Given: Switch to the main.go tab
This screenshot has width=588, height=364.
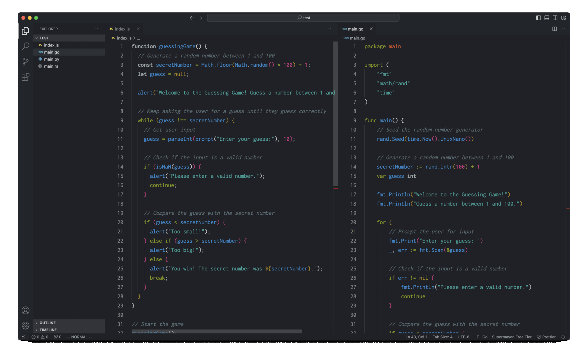Looking at the screenshot, I should [x=355, y=29].
